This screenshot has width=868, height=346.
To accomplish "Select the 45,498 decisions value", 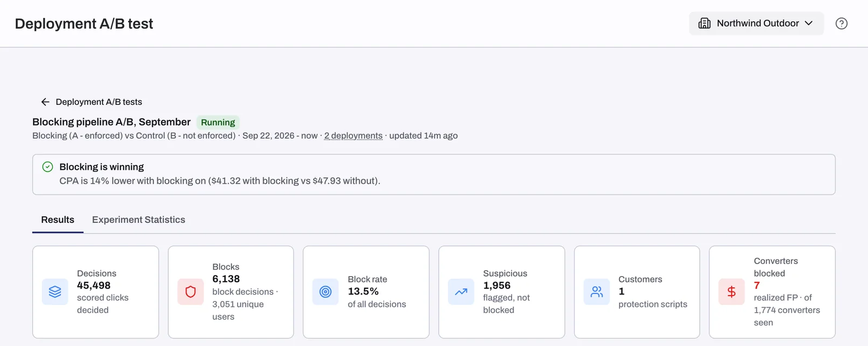I will point(94,286).
